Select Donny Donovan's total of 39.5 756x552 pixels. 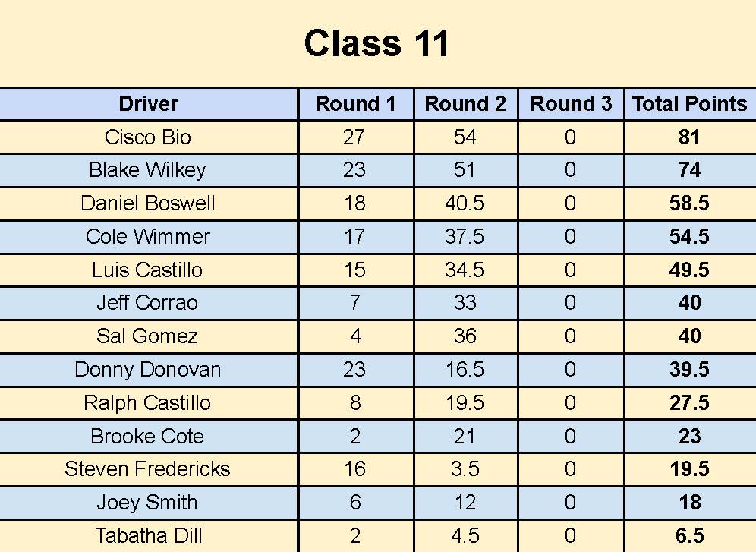click(x=689, y=370)
